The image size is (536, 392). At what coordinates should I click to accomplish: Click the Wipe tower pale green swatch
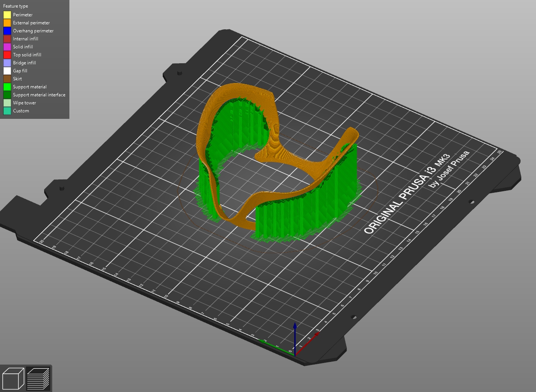click(x=7, y=103)
